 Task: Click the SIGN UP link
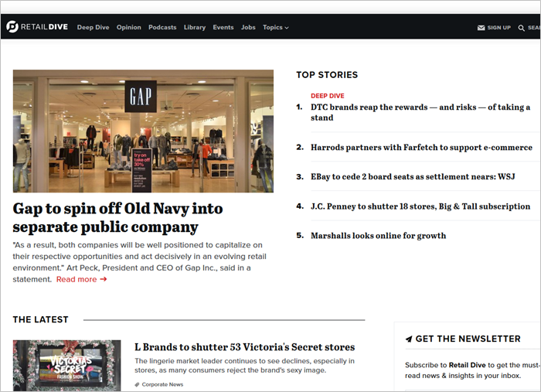tap(499, 28)
